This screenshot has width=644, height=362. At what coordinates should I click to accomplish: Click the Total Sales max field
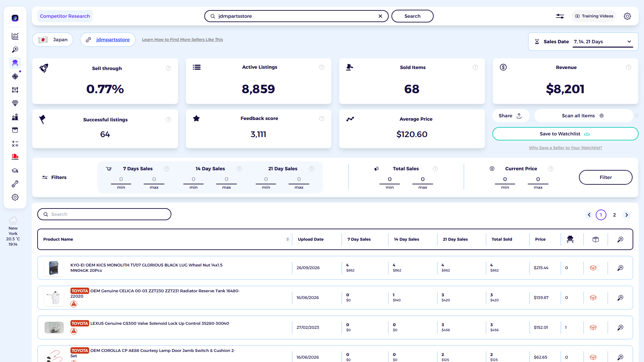423,180
